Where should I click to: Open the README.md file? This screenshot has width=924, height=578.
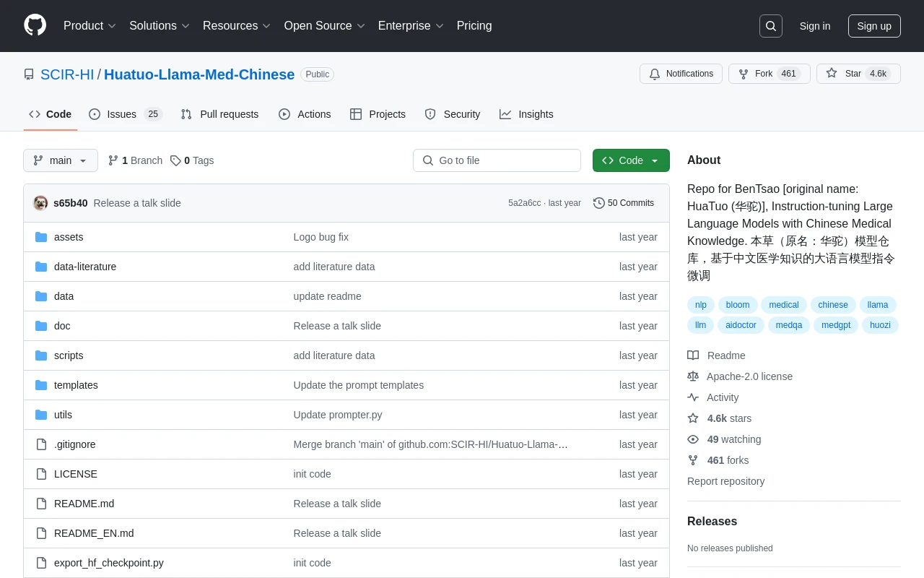click(84, 504)
